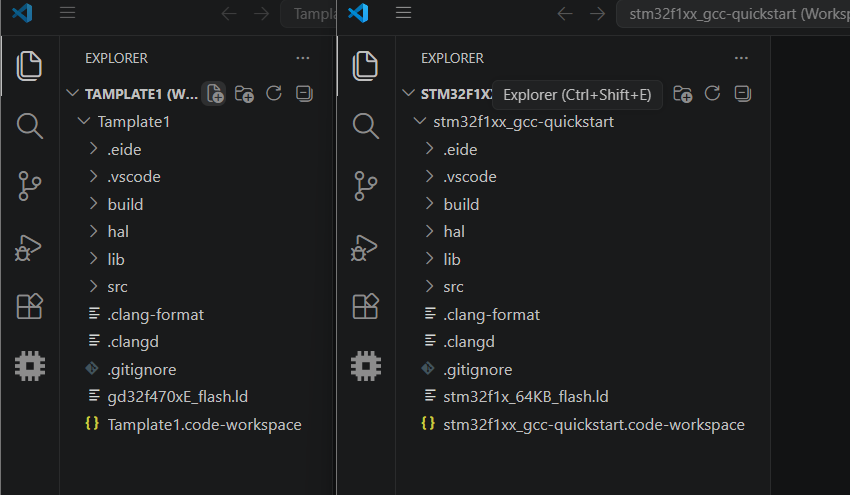Viewport: 850px width, 495px height.
Task: Refresh the STM32F1X explorer tree
Action: point(712,93)
